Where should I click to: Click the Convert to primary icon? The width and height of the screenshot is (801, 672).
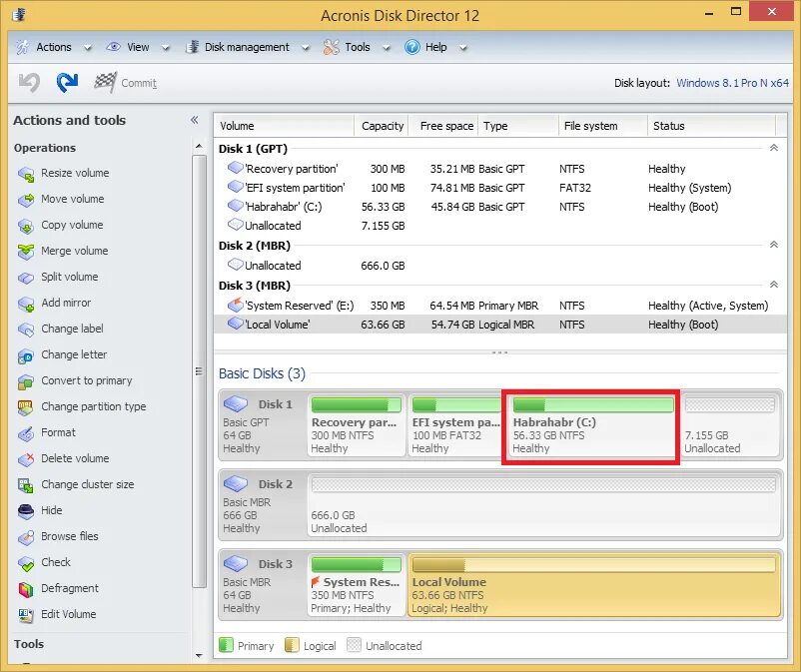[26, 381]
